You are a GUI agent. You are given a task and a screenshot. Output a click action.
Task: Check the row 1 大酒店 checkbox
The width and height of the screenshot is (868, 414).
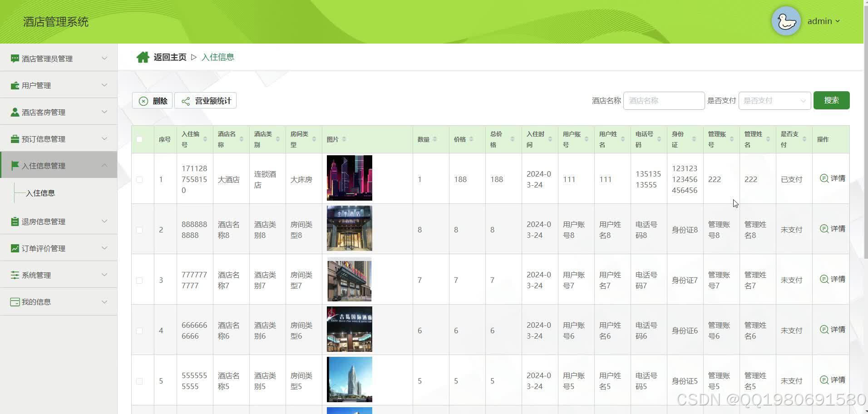pyautogui.click(x=139, y=180)
